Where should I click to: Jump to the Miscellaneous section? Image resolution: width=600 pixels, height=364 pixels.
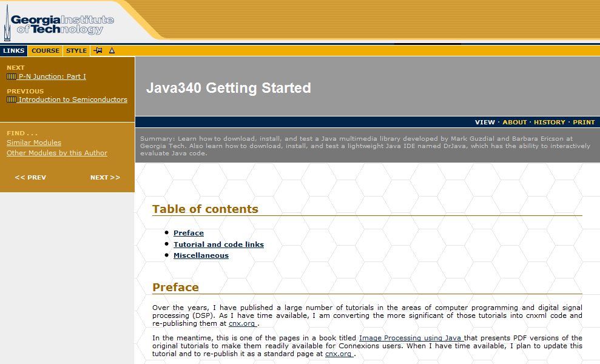[201, 255]
